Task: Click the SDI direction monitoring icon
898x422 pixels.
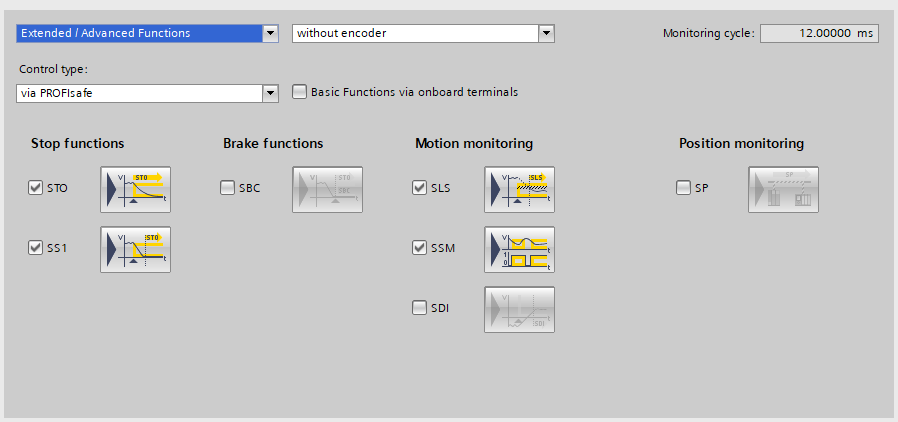Action: click(x=519, y=309)
